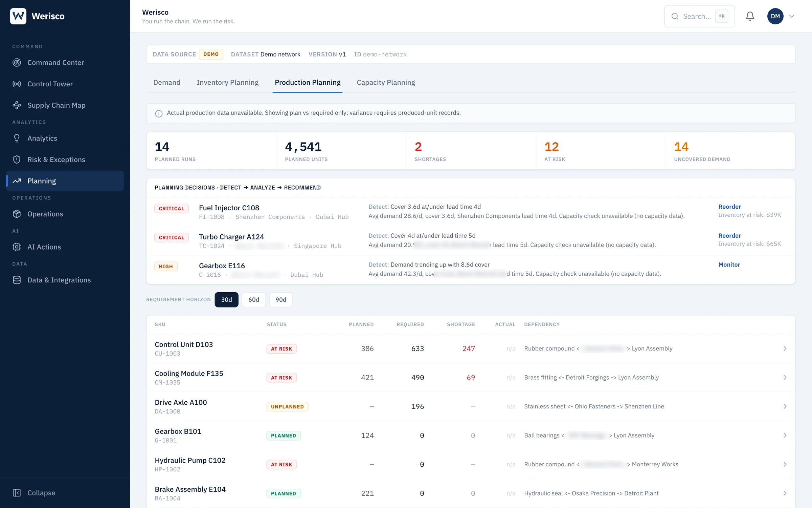Open Data & Integrations sidebar item
This screenshot has height=508, width=812.
(x=65, y=280)
